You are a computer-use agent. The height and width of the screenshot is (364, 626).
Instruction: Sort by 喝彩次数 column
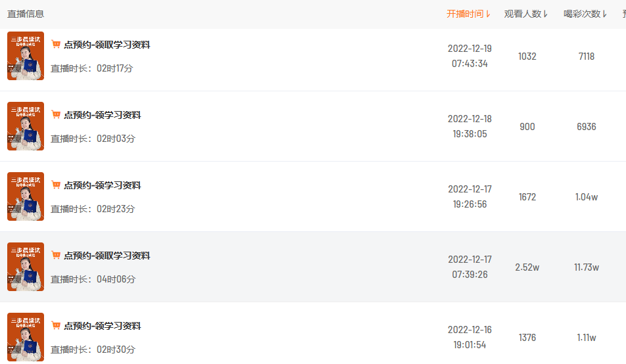[x=585, y=14]
